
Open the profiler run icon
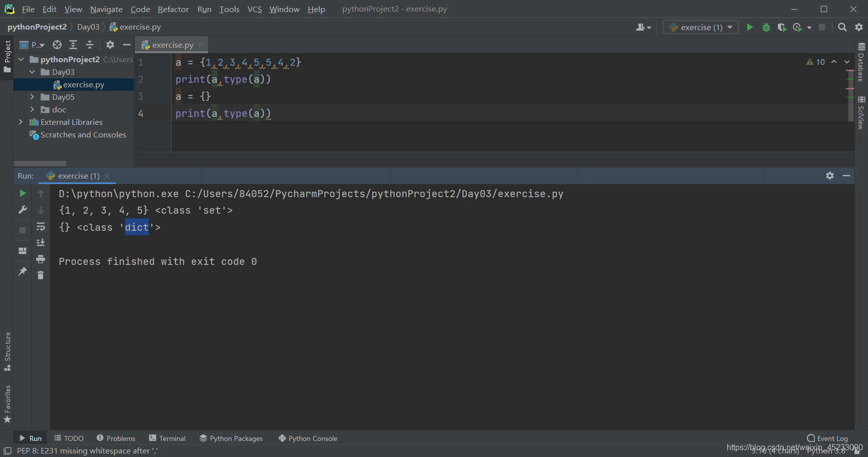pyautogui.click(x=797, y=27)
